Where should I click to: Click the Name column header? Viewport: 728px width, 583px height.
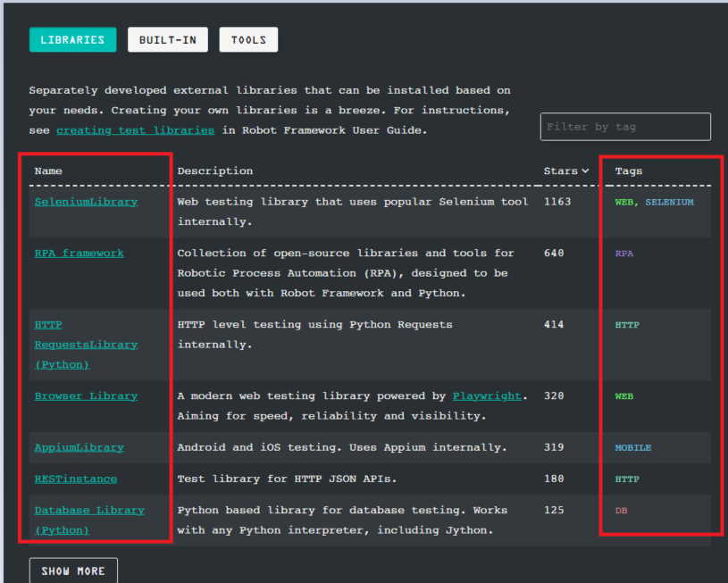click(48, 171)
